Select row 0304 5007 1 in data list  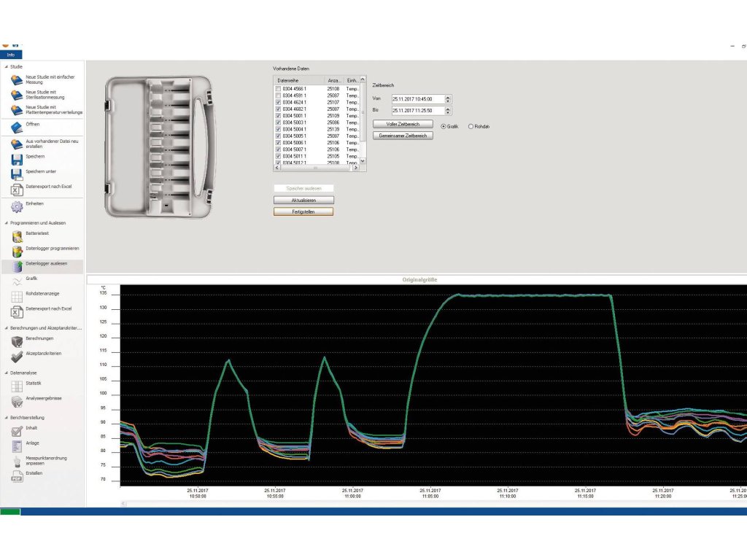(x=317, y=149)
